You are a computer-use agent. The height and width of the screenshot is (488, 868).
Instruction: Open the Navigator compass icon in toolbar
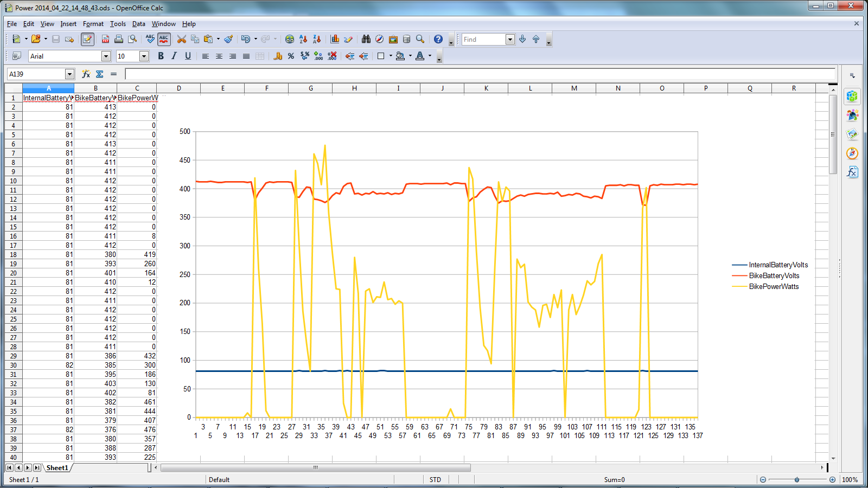[380, 39]
